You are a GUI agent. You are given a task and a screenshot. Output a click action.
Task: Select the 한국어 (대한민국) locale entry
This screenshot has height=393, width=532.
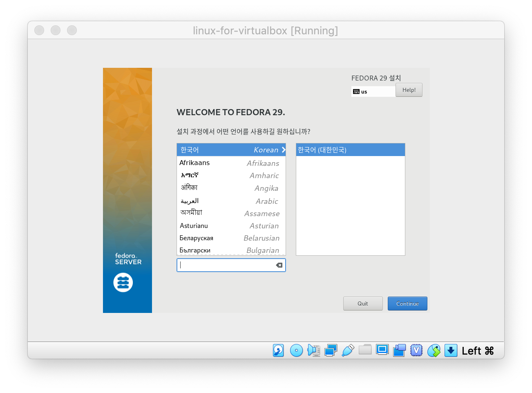[351, 150]
